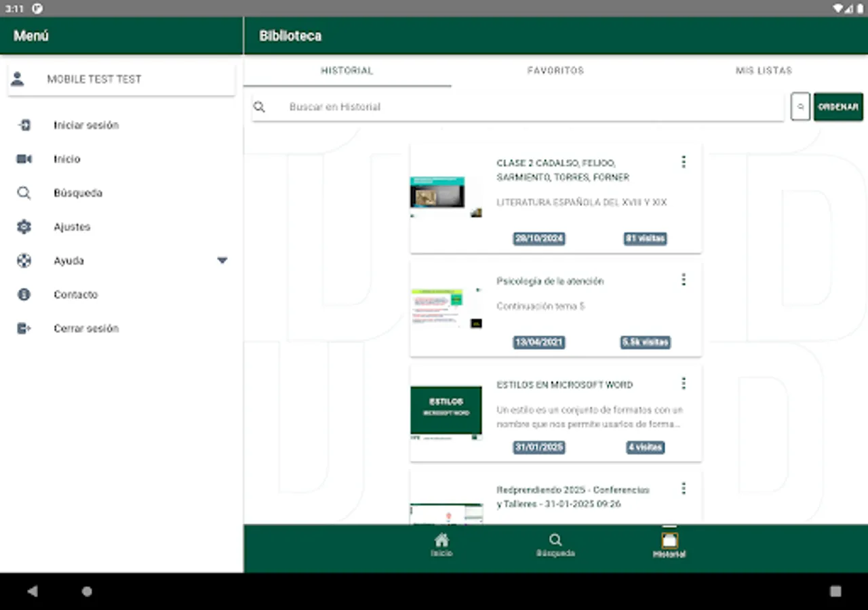Tap the Cerrar sesión logout icon

(24, 329)
